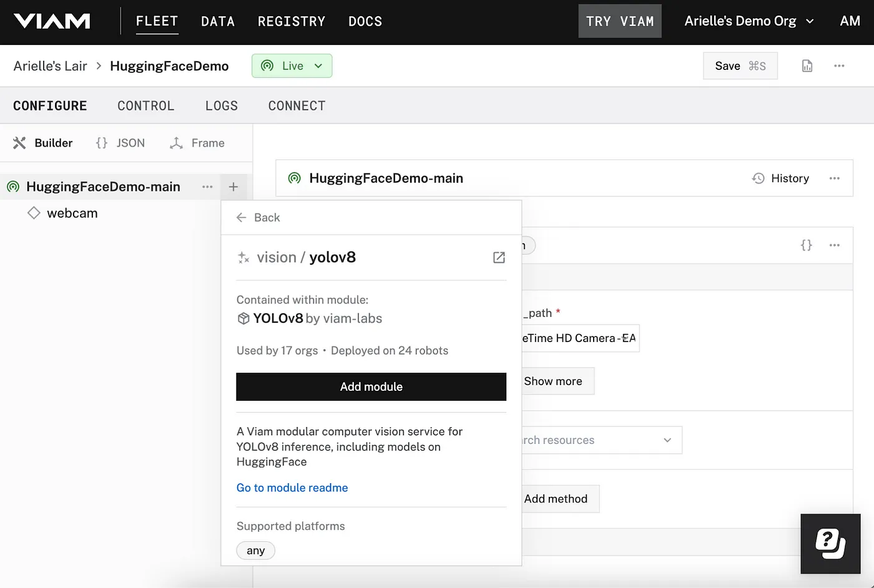874x588 pixels.
Task: Click the YOLOv8 module cube icon
Action: [243, 319]
